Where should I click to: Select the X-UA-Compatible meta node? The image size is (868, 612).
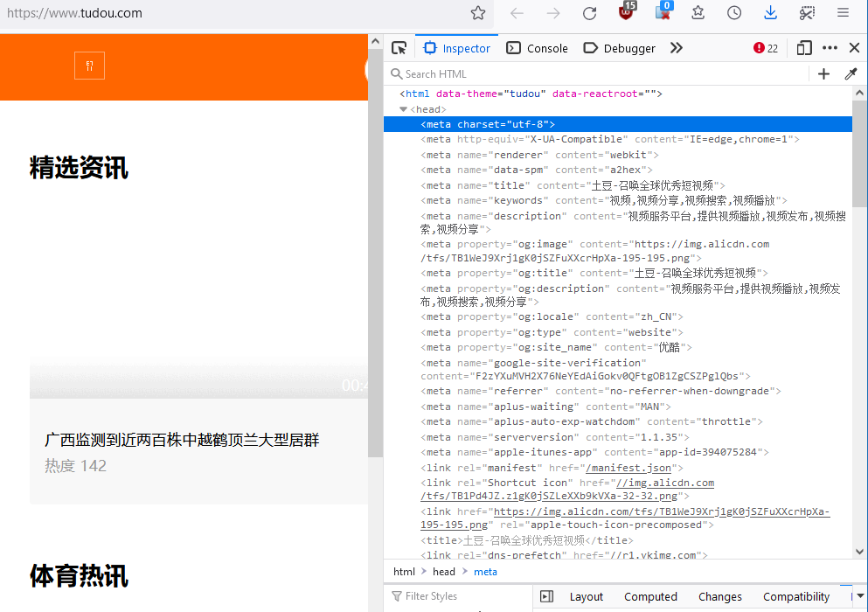[610, 140]
